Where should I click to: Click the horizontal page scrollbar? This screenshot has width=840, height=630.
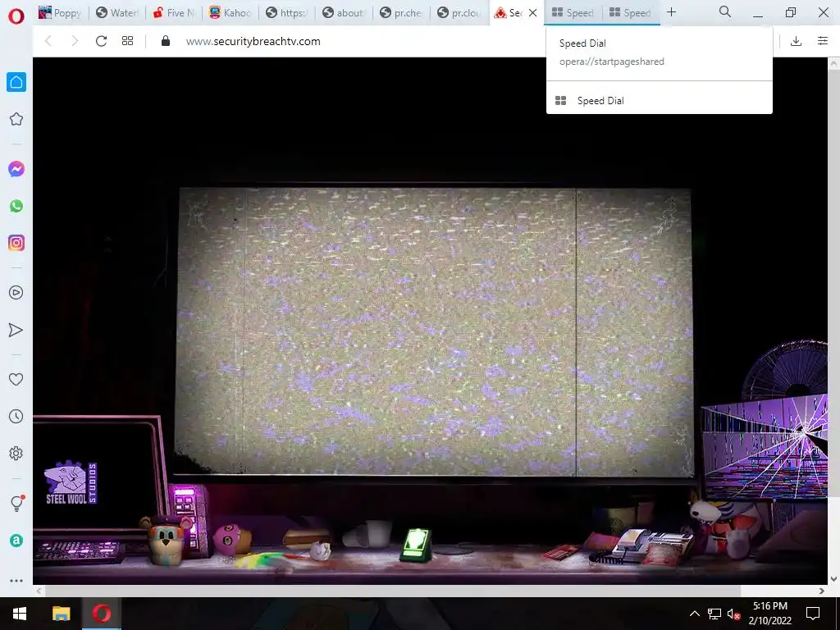pyautogui.click(x=393, y=591)
